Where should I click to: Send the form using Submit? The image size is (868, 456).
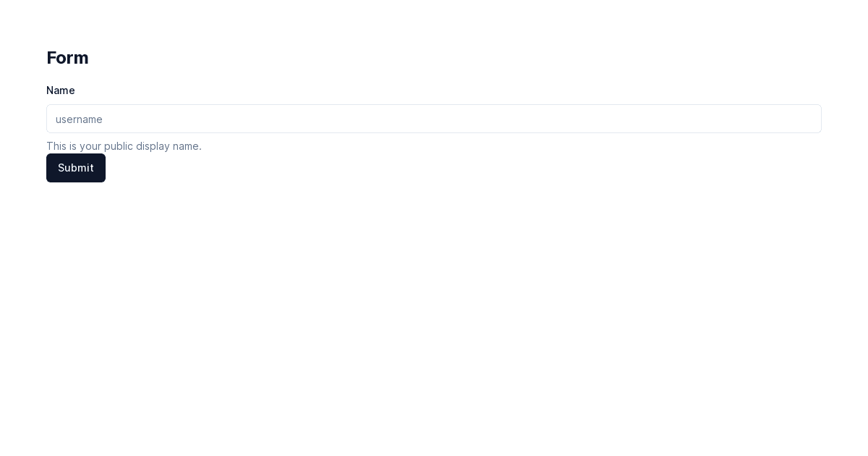(76, 168)
